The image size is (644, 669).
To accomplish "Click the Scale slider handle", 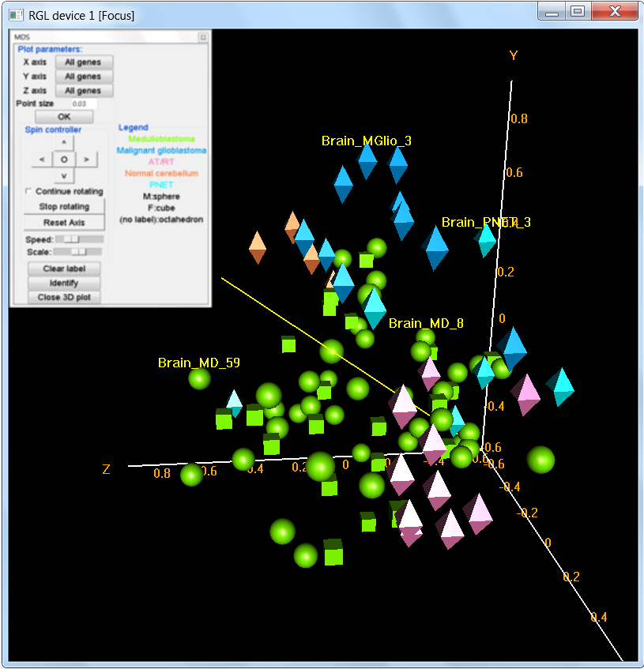I will coord(79,252).
